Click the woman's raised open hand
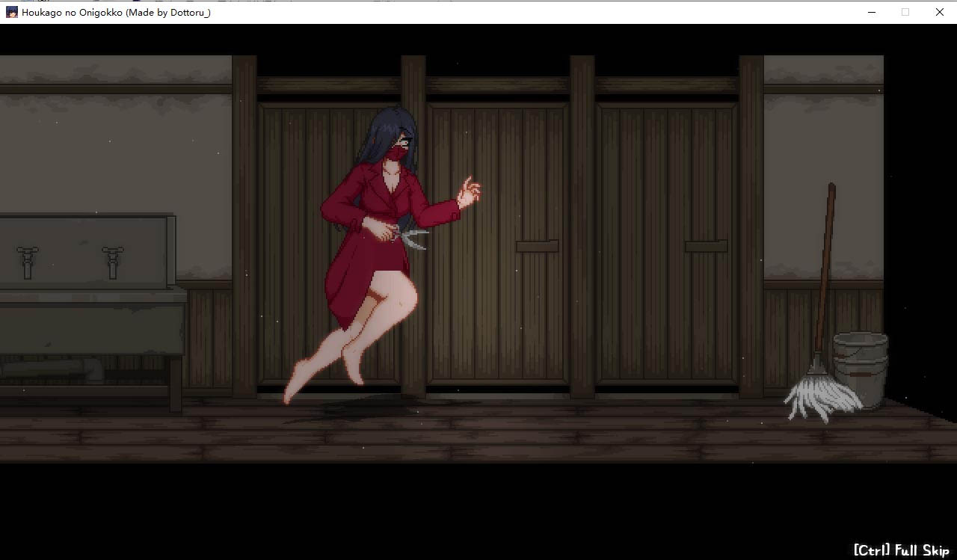Screen dimensions: 957x560 [x=469, y=193]
